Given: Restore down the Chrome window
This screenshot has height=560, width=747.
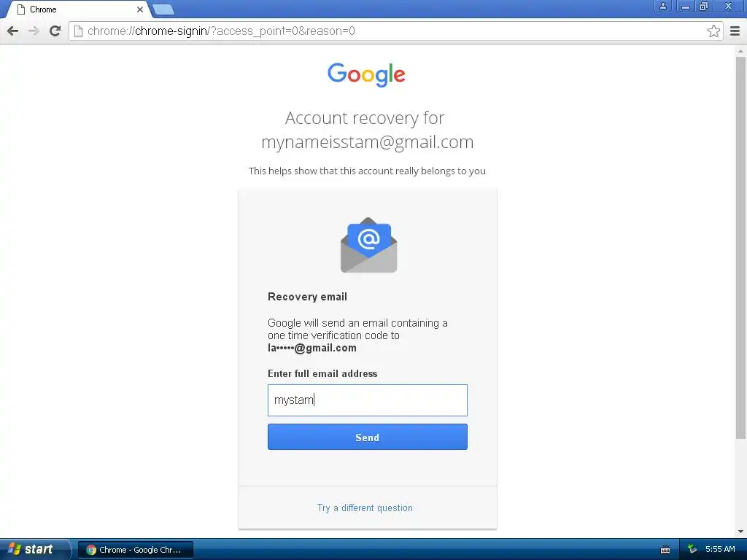Looking at the screenshot, I should point(703,7).
